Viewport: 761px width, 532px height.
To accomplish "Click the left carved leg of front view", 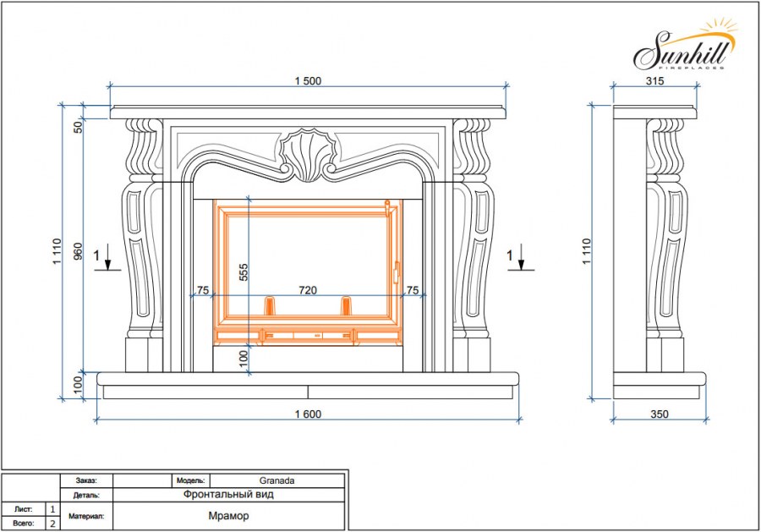I will 140,245.
